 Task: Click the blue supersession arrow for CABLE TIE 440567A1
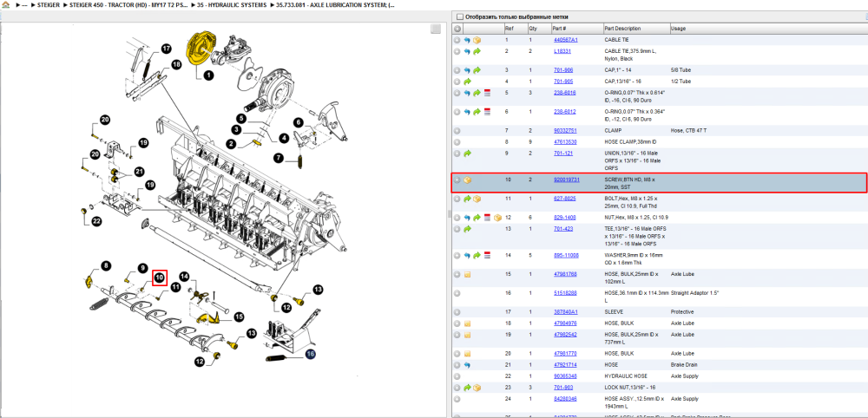(x=467, y=40)
